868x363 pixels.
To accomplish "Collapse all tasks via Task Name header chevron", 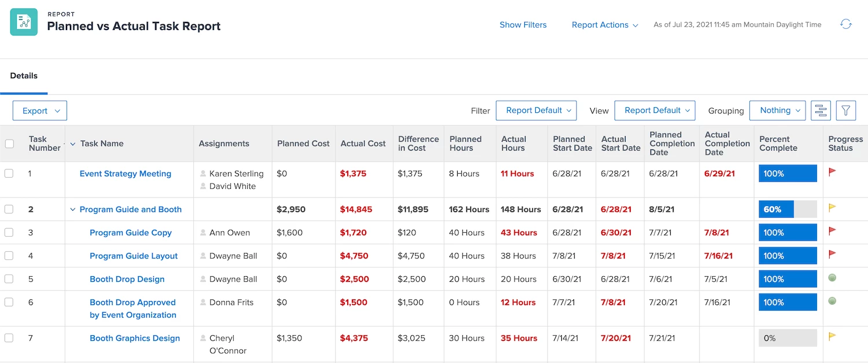I will [73, 144].
